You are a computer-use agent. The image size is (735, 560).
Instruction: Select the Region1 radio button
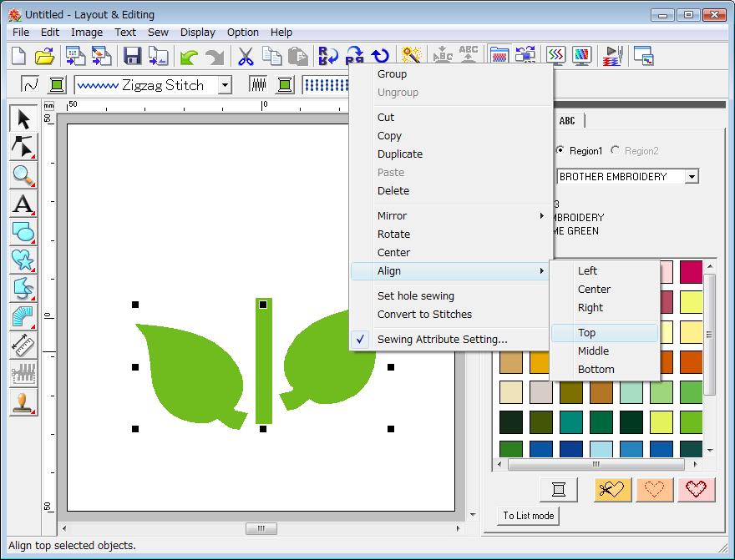pos(560,150)
